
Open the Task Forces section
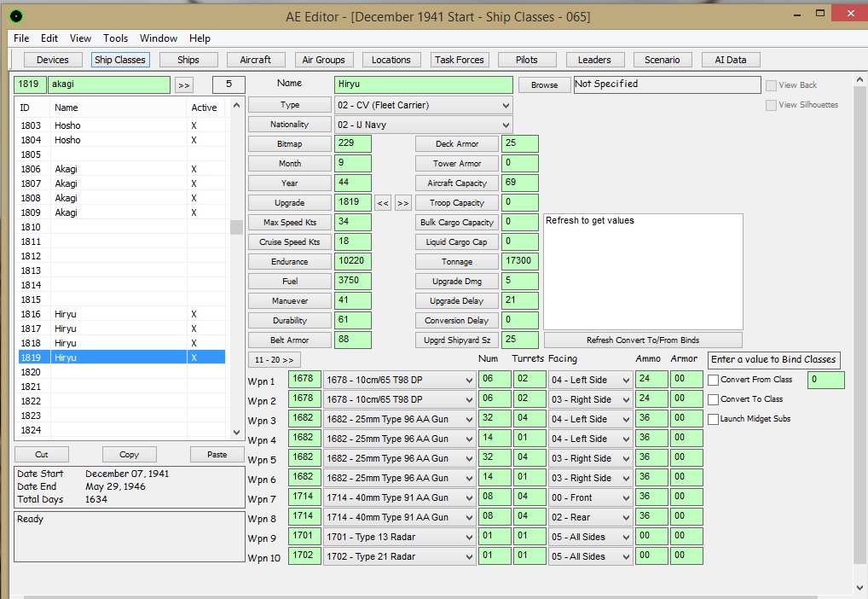[459, 60]
